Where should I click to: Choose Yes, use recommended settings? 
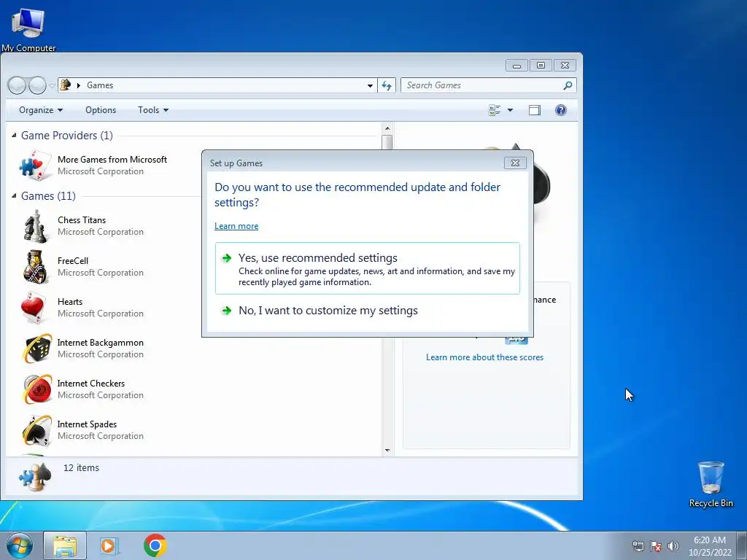368,268
